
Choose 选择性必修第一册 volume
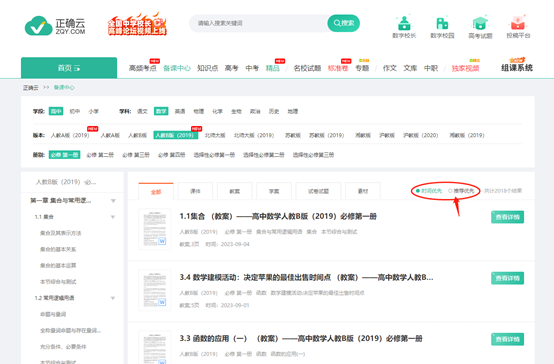point(214,155)
